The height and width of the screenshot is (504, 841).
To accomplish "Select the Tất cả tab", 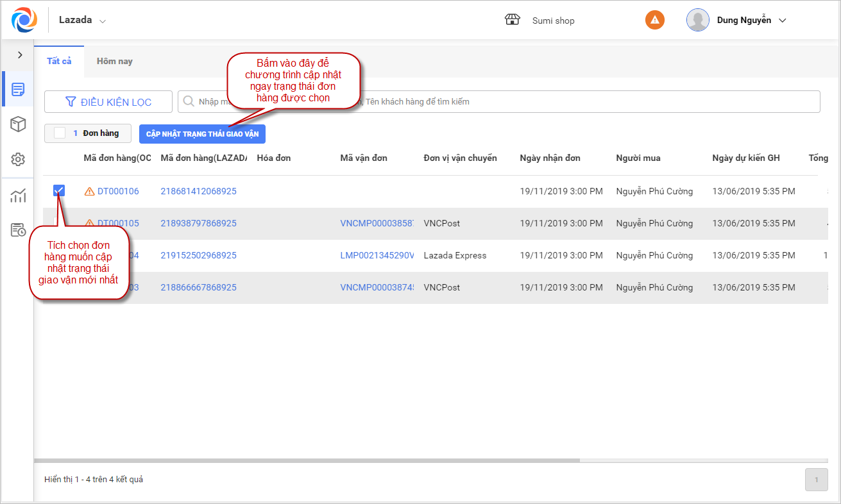I will (59, 62).
